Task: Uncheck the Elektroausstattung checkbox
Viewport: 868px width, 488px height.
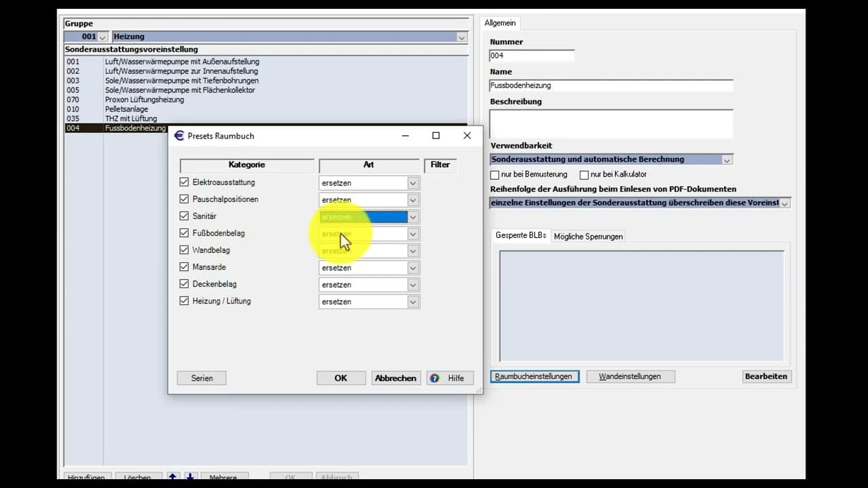Action: (x=184, y=182)
